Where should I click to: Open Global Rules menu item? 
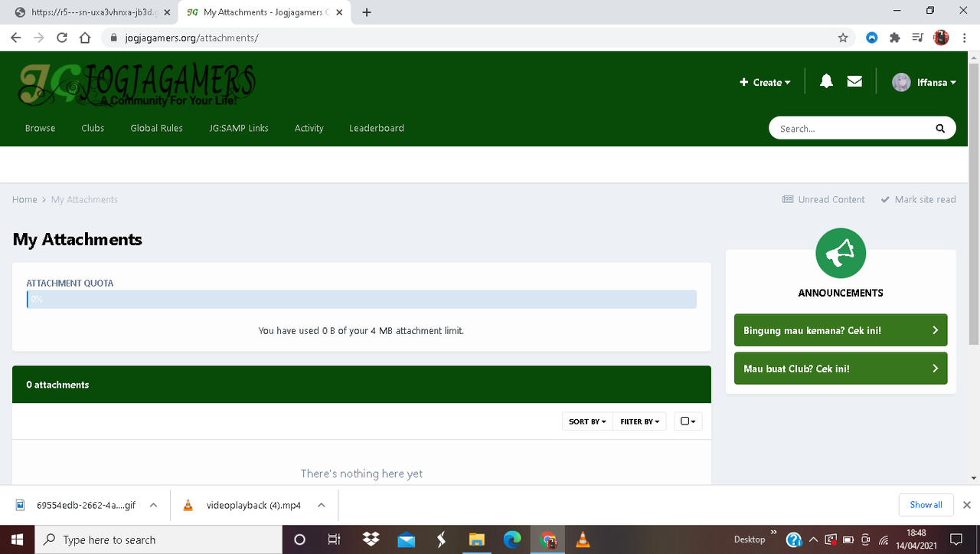coord(156,128)
